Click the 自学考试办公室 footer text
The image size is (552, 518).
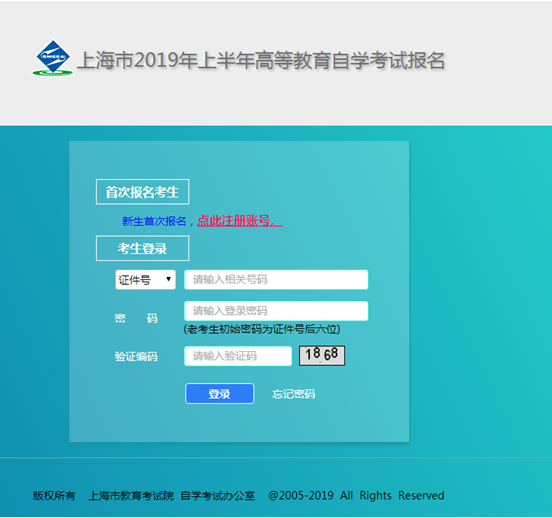click(x=218, y=495)
